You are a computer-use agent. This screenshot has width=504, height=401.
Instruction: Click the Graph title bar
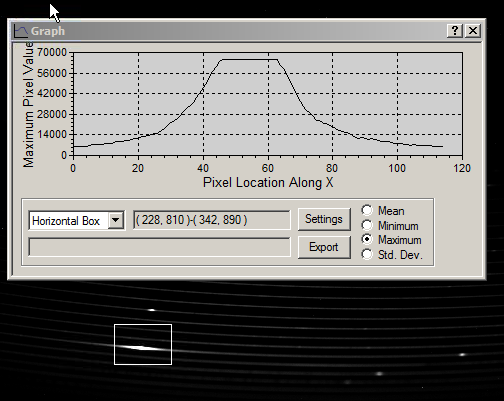click(233, 31)
